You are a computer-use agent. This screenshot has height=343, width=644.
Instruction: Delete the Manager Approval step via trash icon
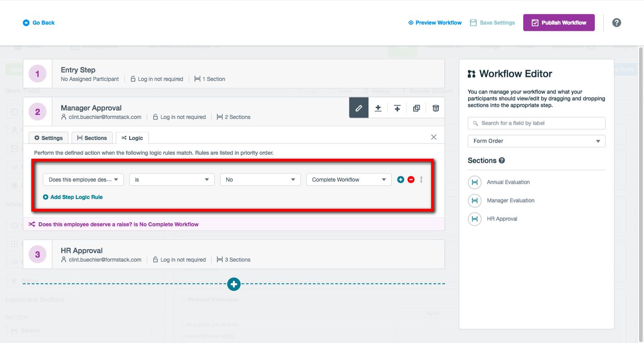pos(435,107)
